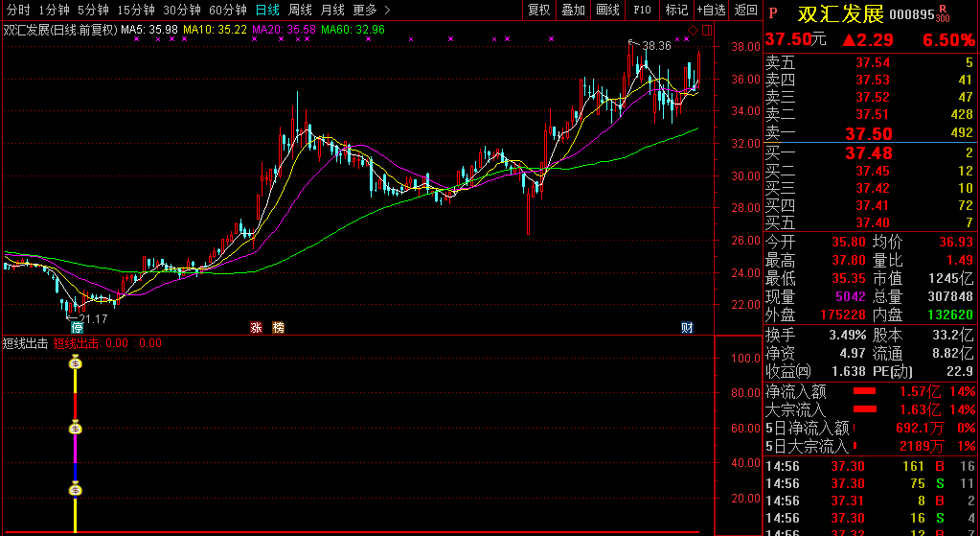Click the 买五 bid price 37.40
980x536 pixels.
click(873, 222)
